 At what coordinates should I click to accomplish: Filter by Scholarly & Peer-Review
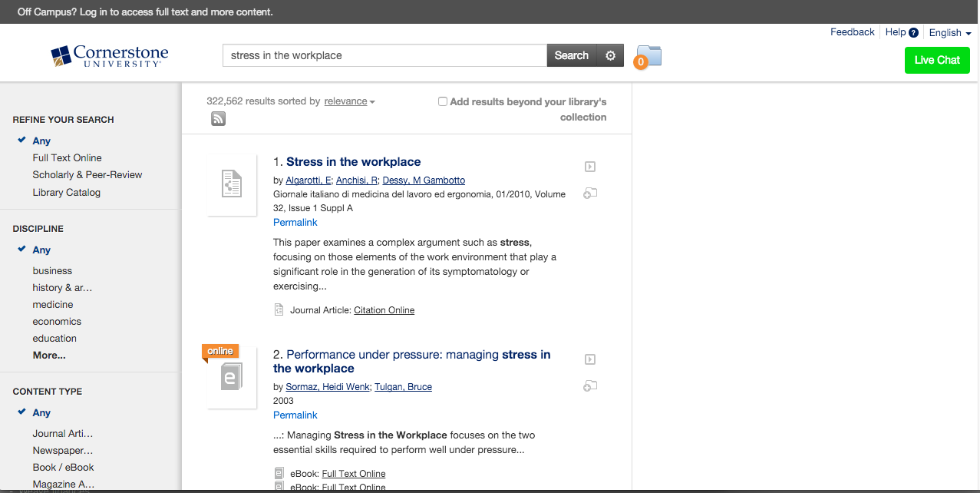click(87, 174)
